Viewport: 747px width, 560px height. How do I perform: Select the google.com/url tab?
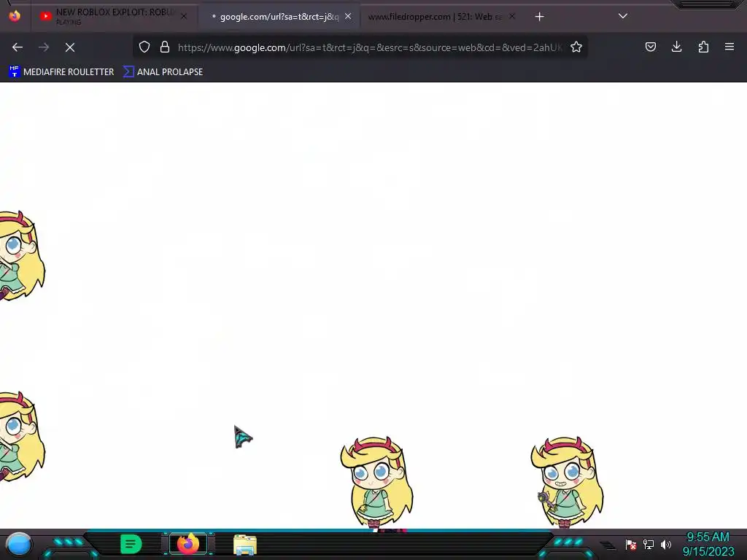click(279, 17)
